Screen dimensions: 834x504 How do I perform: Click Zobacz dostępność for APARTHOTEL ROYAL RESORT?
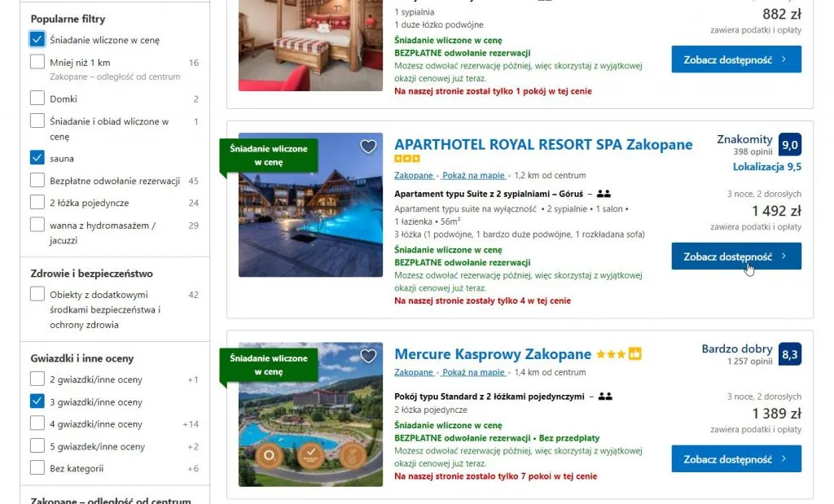pos(735,256)
